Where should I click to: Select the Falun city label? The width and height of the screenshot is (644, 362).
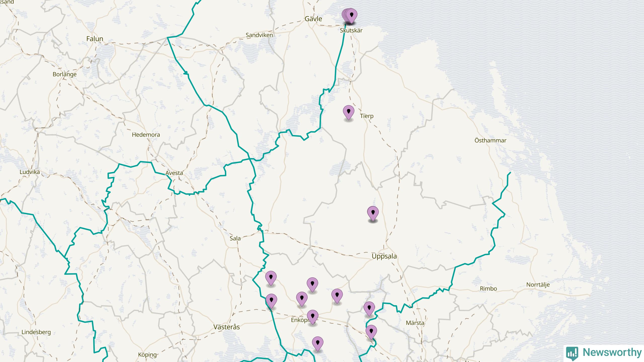point(95,39)
